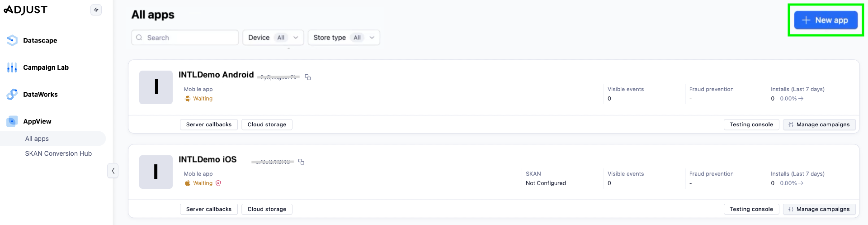Open Datascape from the sidebar
Viewport: 868px width, 225px height.
pos(40,41)
